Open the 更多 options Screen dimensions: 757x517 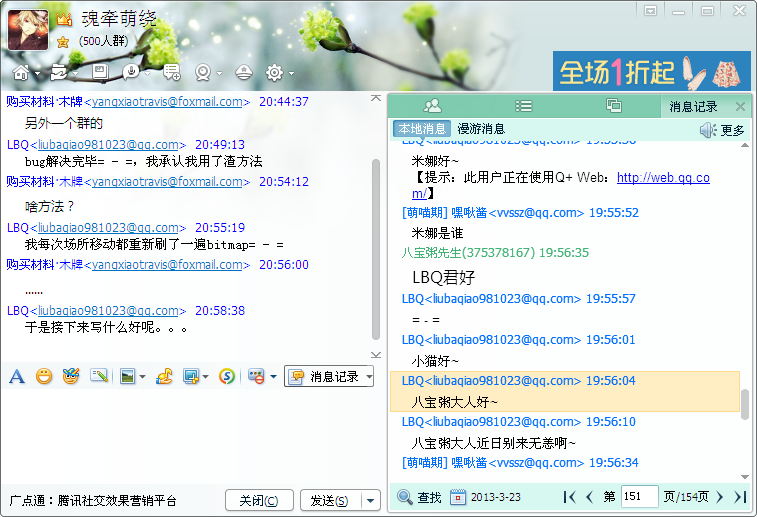click(x=732, y=130)
